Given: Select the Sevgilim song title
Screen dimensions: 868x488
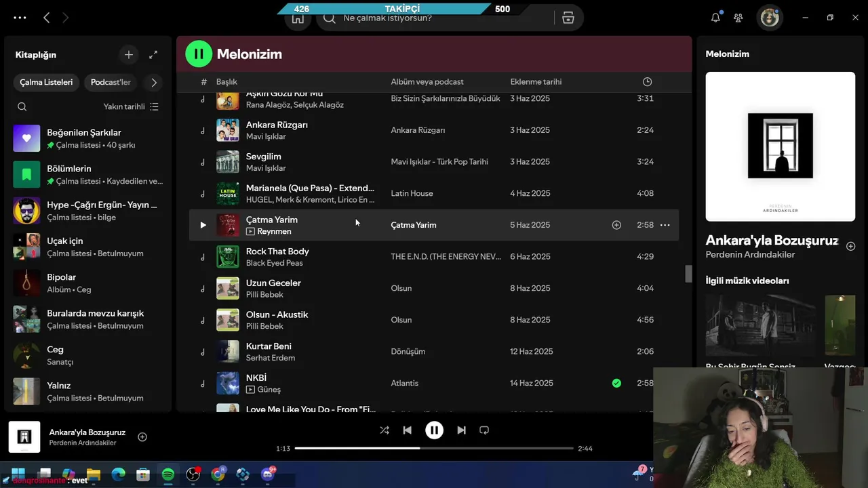Looking at the screenshot, I should click(x=263, y=157).
